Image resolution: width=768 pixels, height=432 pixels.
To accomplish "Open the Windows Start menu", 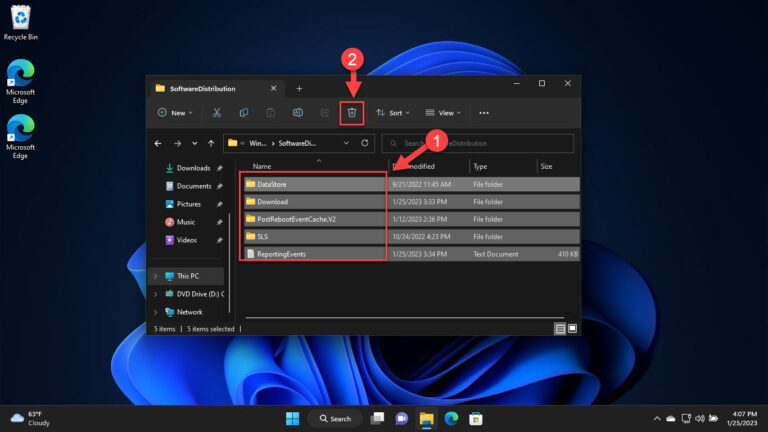I will point(292,418).
